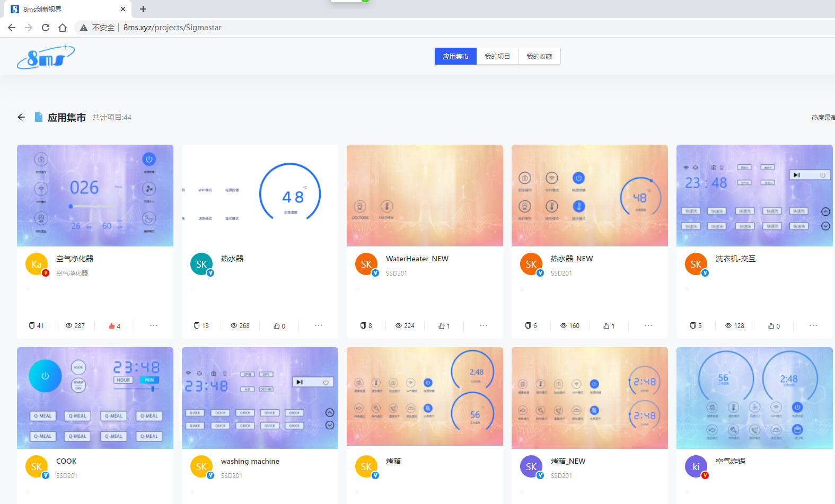
Task: Open the browser home page icon
Action: pyautogui.click(x=63, y=28)
